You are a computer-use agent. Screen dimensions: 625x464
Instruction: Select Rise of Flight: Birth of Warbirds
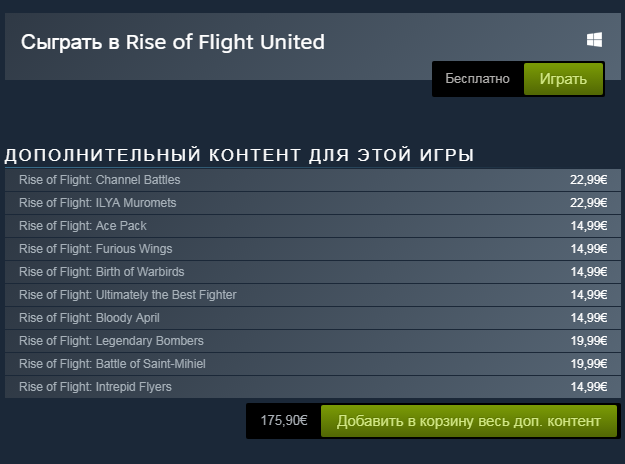click(x=313, y=272)
